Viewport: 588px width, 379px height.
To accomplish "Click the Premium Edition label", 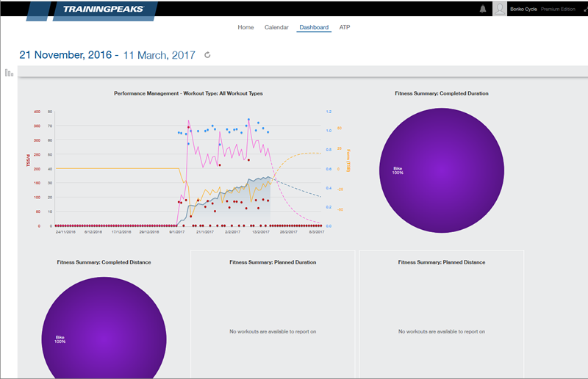I will 558,9.
